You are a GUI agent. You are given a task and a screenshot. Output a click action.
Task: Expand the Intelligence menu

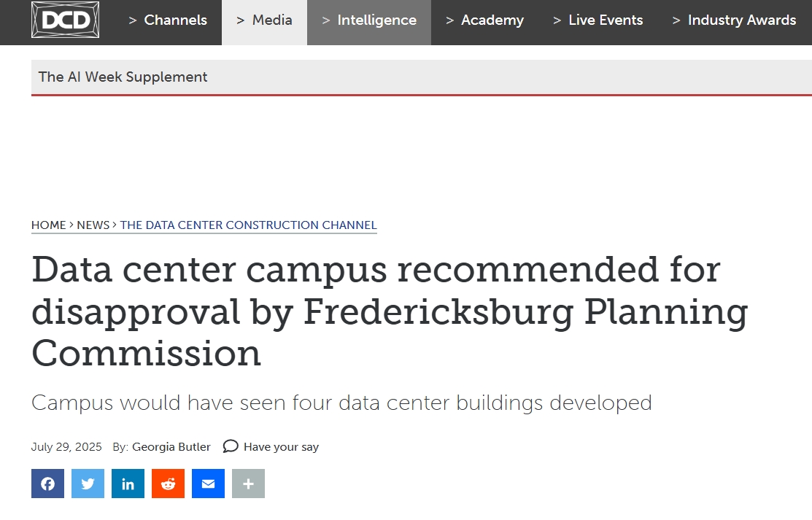pyautogui.click(x=369, y=20)
